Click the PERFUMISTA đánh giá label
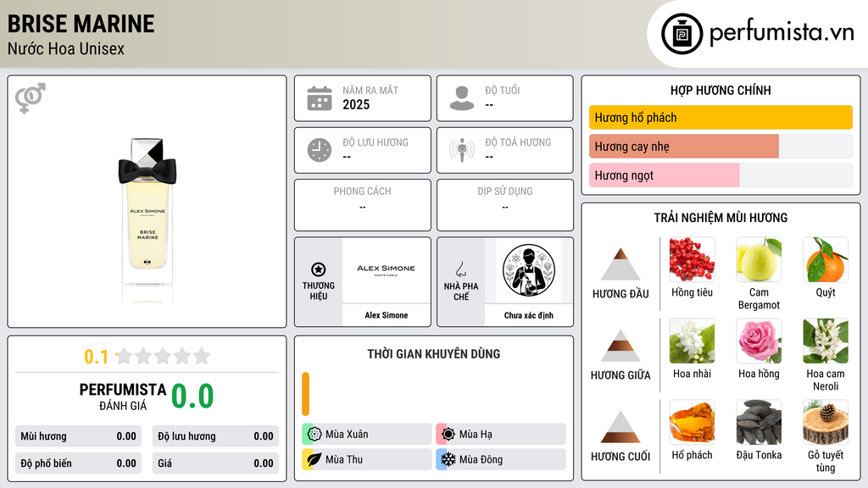This screenshot has width=868, height=488. point(123,396)
